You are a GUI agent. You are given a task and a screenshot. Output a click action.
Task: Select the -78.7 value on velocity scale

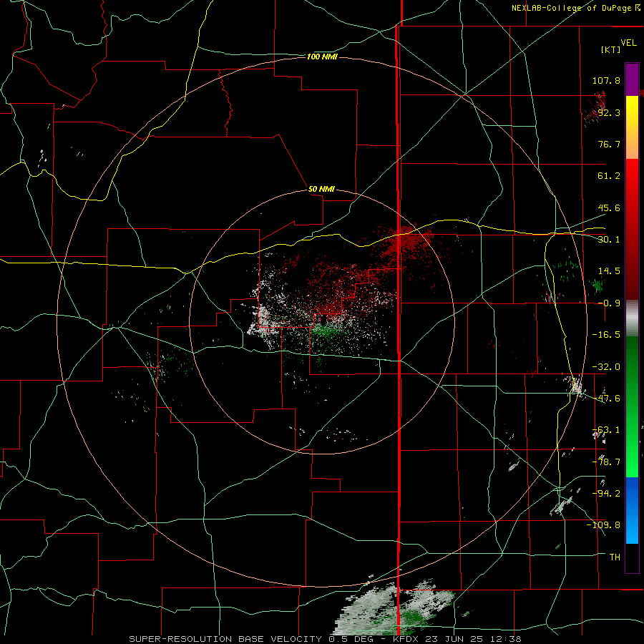(x=606, y=462)
